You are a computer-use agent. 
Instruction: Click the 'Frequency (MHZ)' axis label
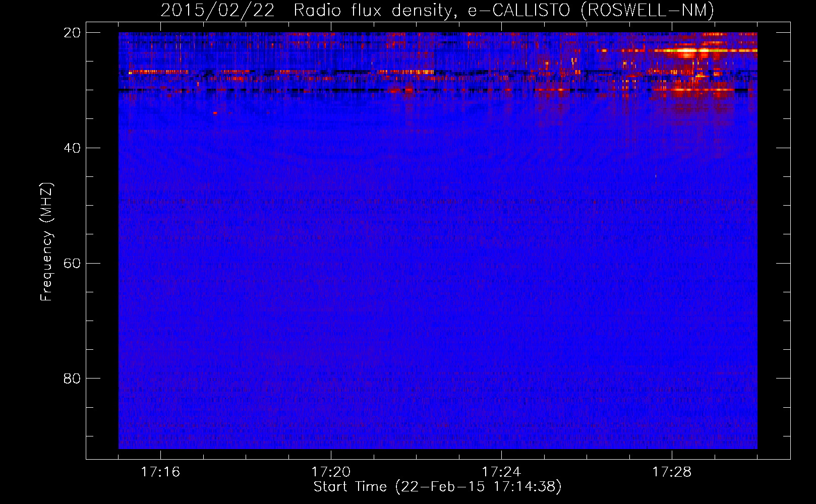pos(46,242)
